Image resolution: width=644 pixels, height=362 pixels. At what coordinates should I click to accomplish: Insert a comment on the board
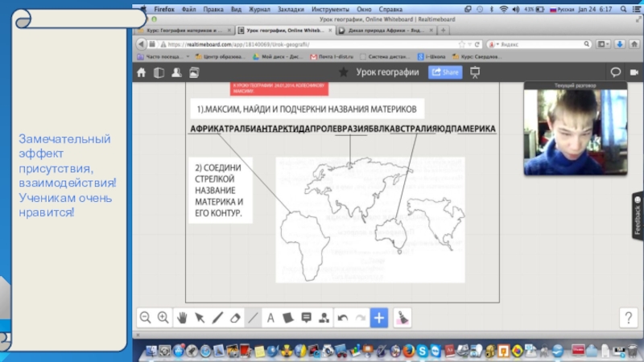(x=306, y=318)
